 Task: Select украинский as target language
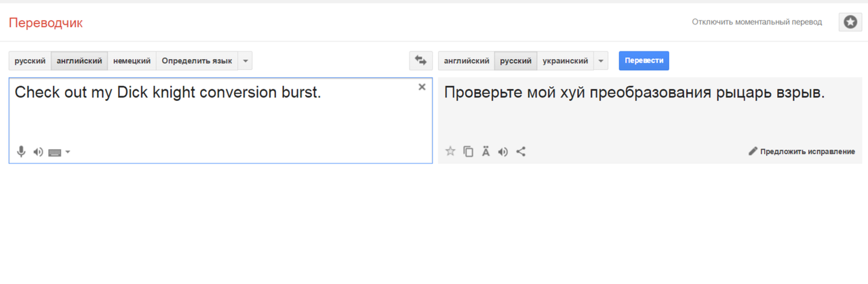566,60
